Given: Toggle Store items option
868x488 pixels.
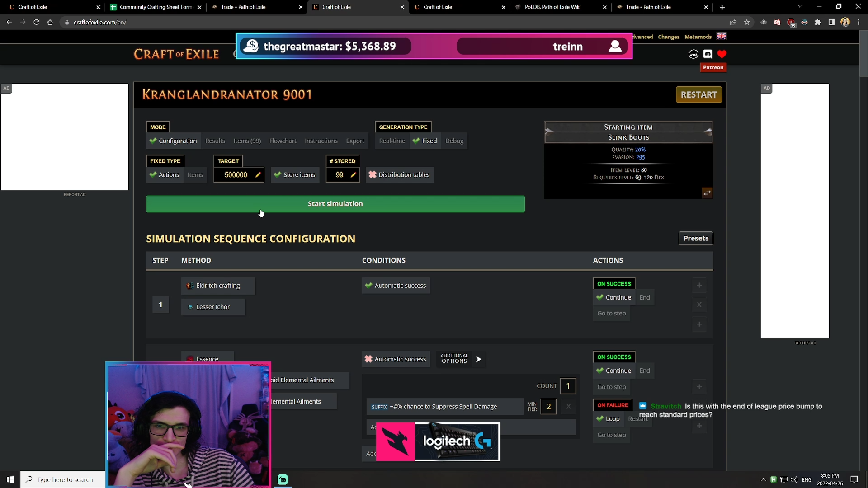Looking at the screenshot, I should [295, 175].
